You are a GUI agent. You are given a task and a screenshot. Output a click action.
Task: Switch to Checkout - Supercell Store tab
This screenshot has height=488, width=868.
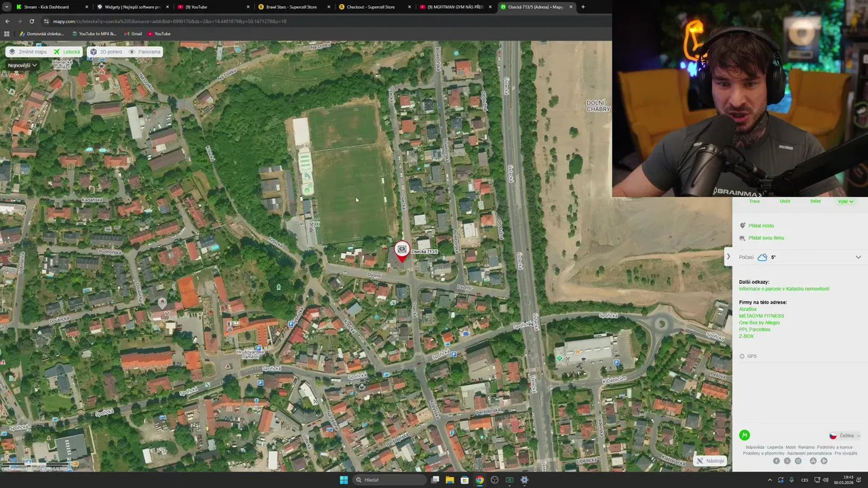pos(374,7)
